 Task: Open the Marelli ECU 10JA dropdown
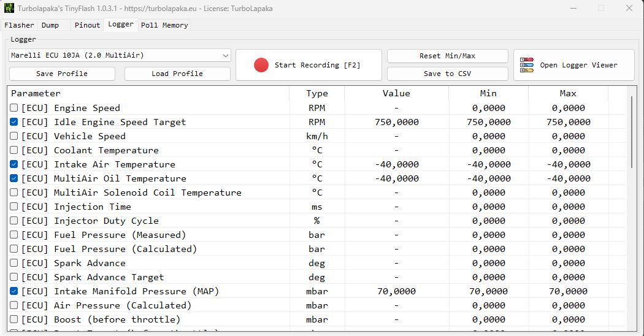coord(120,55)
